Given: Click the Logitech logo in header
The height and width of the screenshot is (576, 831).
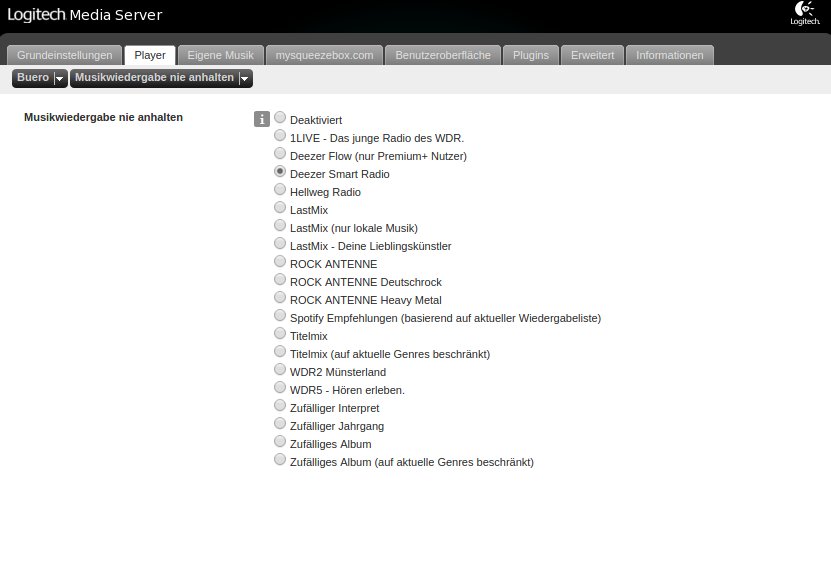Looking at the screenshot, I should coord(805,13).
